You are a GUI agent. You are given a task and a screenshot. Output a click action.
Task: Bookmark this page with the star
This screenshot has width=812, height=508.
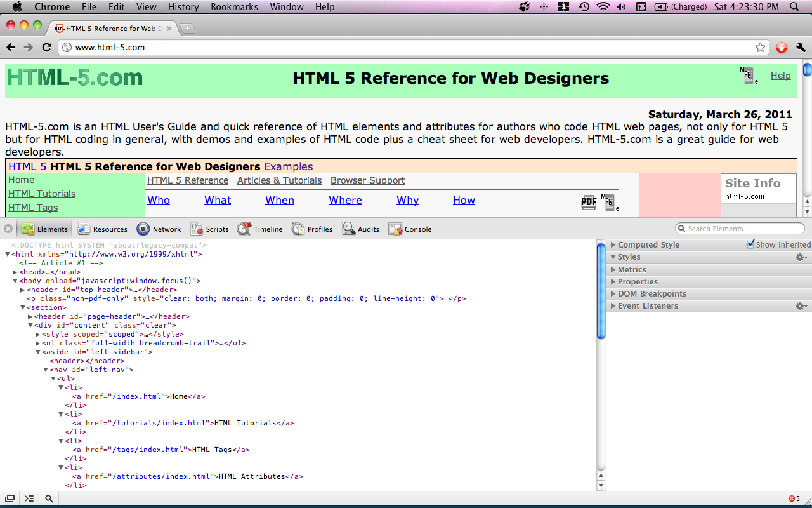[760, 47]
